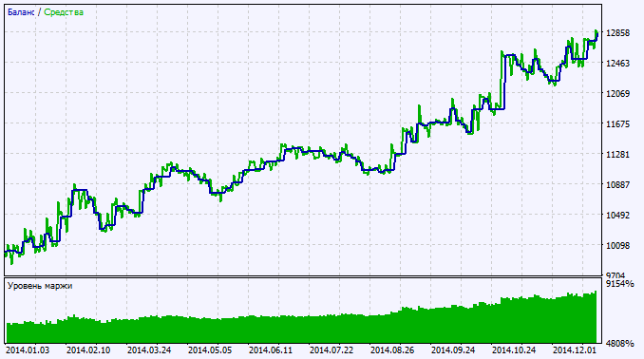Click the 10098 axis value
This screenshot has width=644, height=359.
[x=617, y=246]
